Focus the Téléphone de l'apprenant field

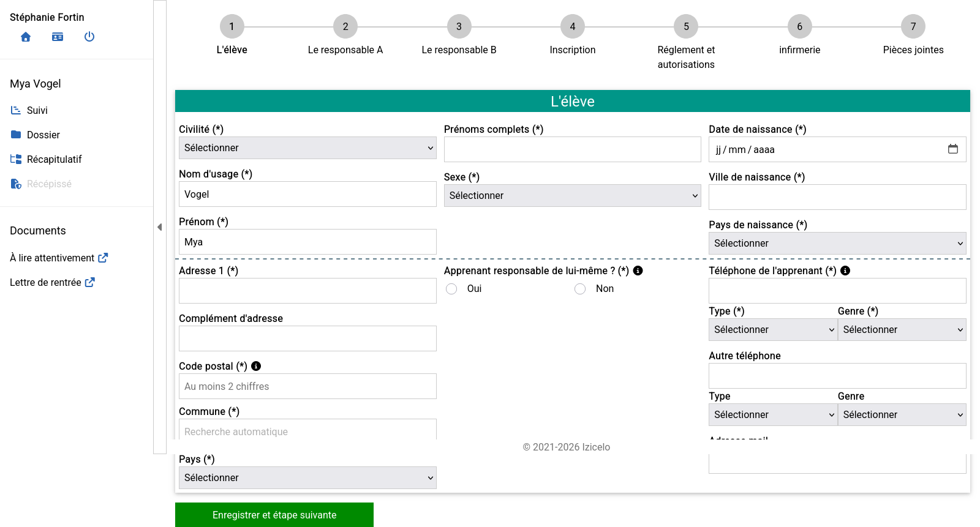pyautogui.click(x=837, y=291)
